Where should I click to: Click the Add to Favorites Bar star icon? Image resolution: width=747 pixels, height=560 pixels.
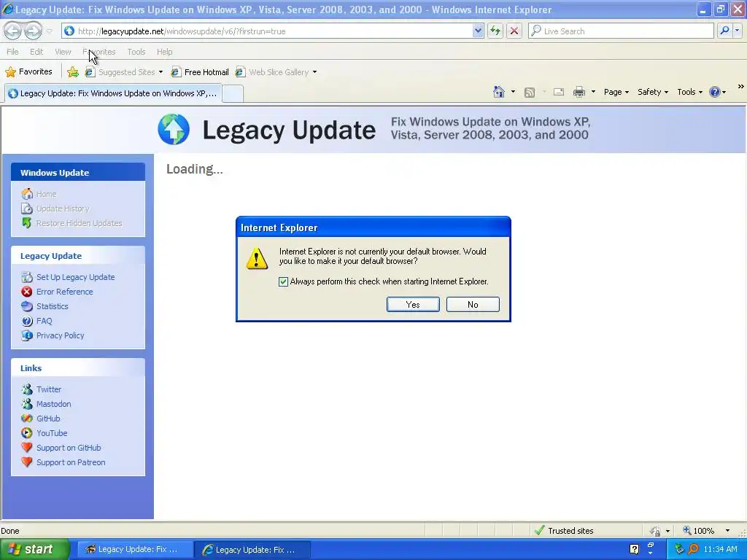click(73, 72)
